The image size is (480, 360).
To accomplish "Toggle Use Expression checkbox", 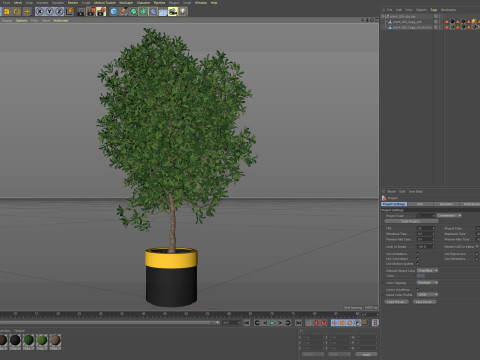I will coord(477,254).
